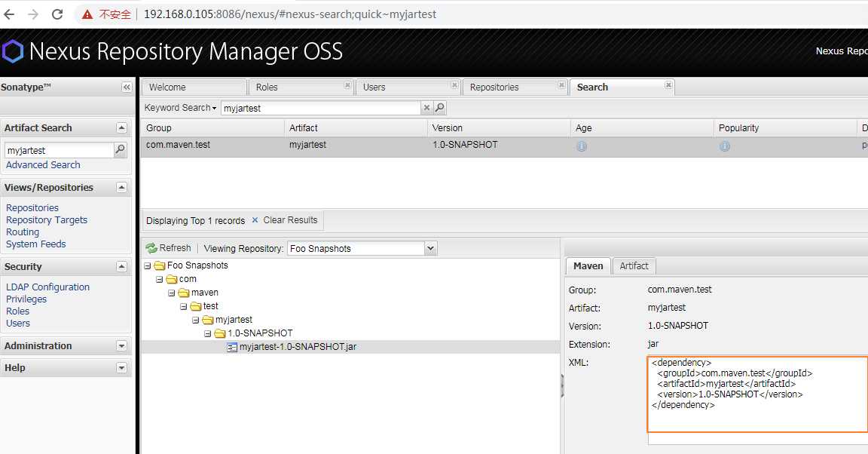Close the Users tab
This screenshot has width=868, height=454.
pyautogui.click(x=454, y=84)
